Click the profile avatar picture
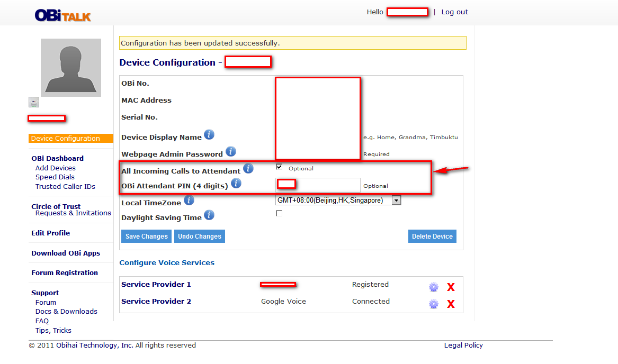This screenshot has width=618, height=364. click(x=71, y=68)
